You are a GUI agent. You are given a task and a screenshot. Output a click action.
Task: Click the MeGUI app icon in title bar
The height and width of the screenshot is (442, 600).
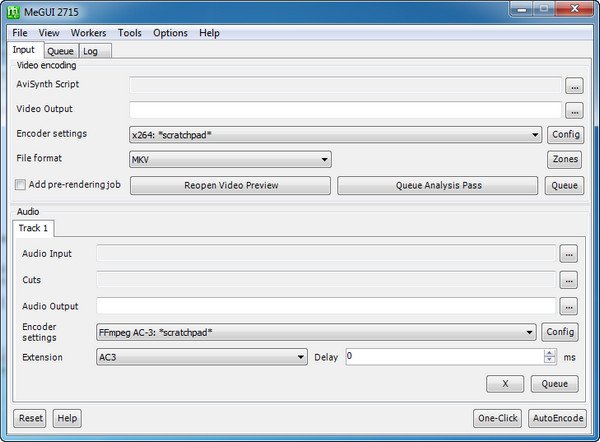click(13, 12)
